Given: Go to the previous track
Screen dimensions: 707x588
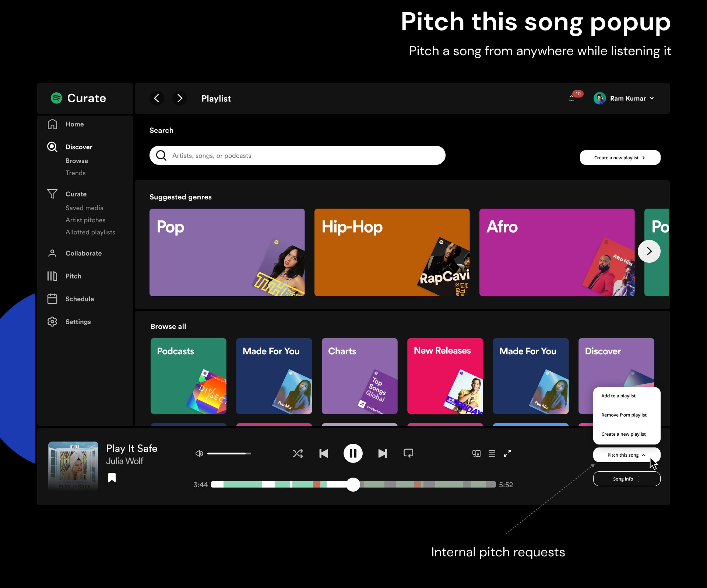Looking at the screenshot, I should click(x=323, y=453).
